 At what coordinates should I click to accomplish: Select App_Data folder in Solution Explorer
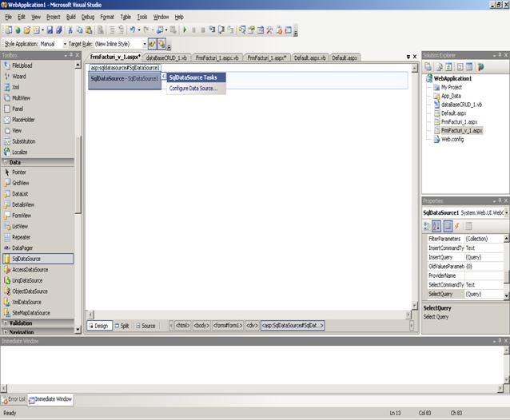coord(451,96)
